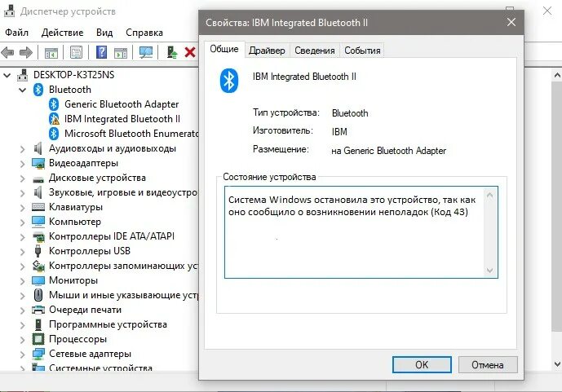Collapse the Bluetooth category
Screen dimensions: 562x392
click(23, 90)
